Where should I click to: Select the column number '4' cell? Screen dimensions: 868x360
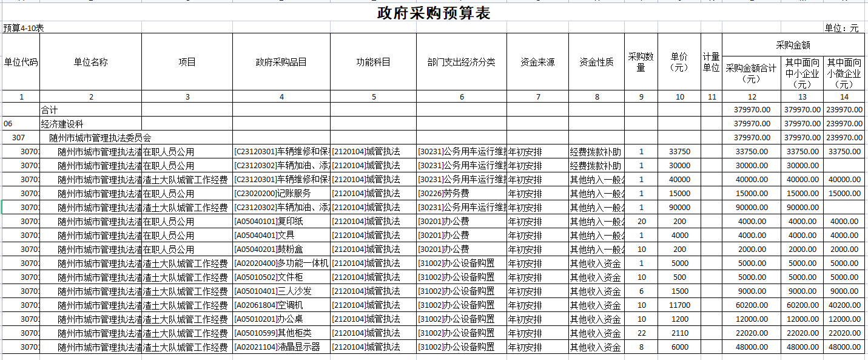coord(281,97)
